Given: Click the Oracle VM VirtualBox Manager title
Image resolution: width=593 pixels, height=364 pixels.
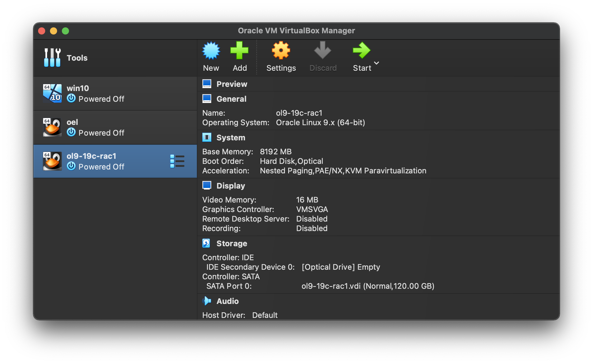Looking at the screenshot, I should click(296, 31).
